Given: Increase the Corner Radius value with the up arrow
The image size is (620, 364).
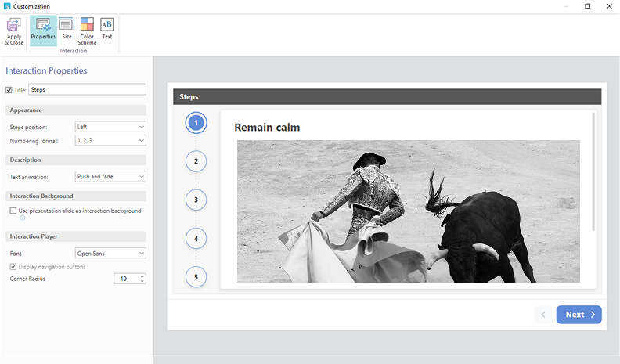Looking at the screenshot, I should coord(142,276).
